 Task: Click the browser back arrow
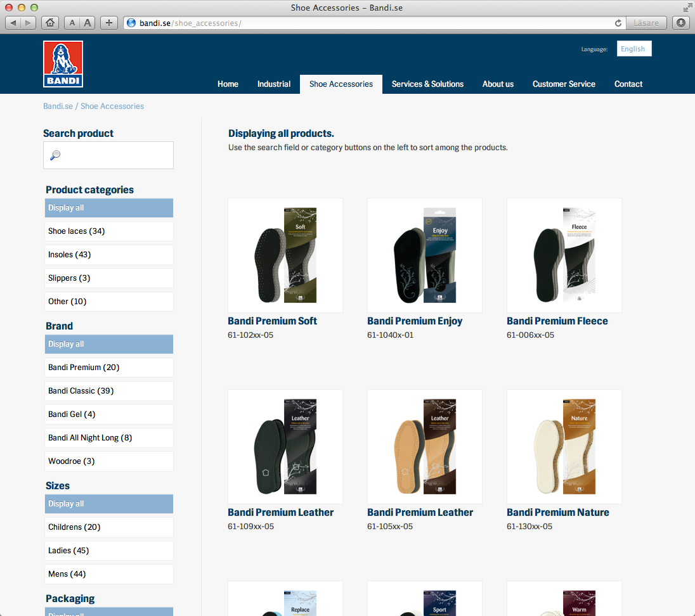[x=14, y=23]
